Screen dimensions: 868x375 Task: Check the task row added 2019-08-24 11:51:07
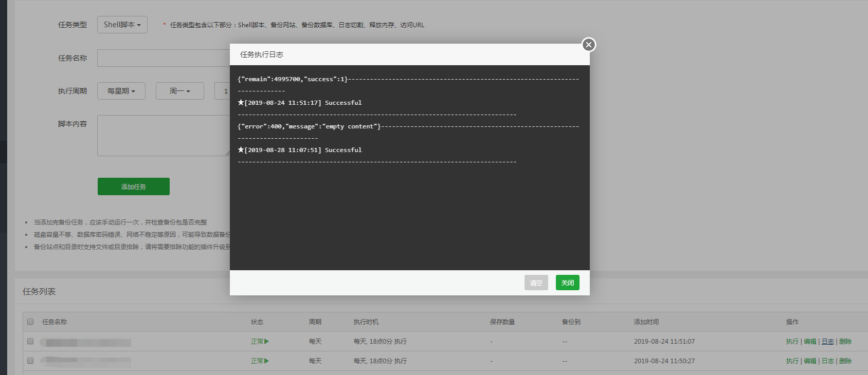[30, 341]
